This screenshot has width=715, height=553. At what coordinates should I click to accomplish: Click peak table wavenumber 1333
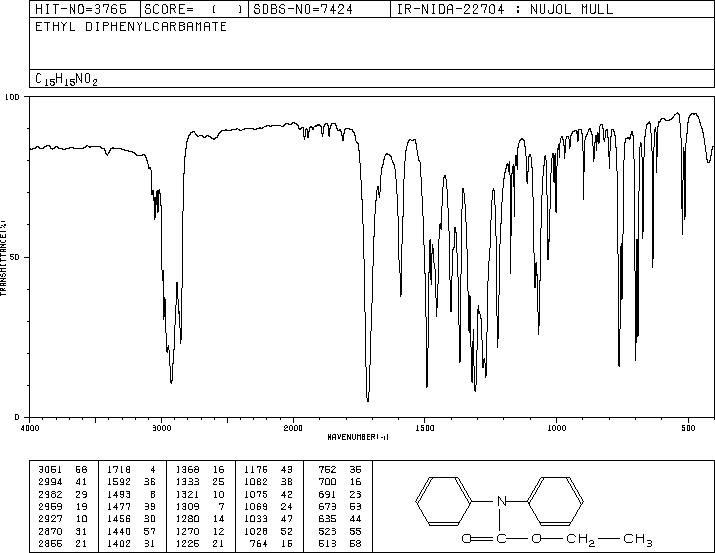[x=187, y=482]
